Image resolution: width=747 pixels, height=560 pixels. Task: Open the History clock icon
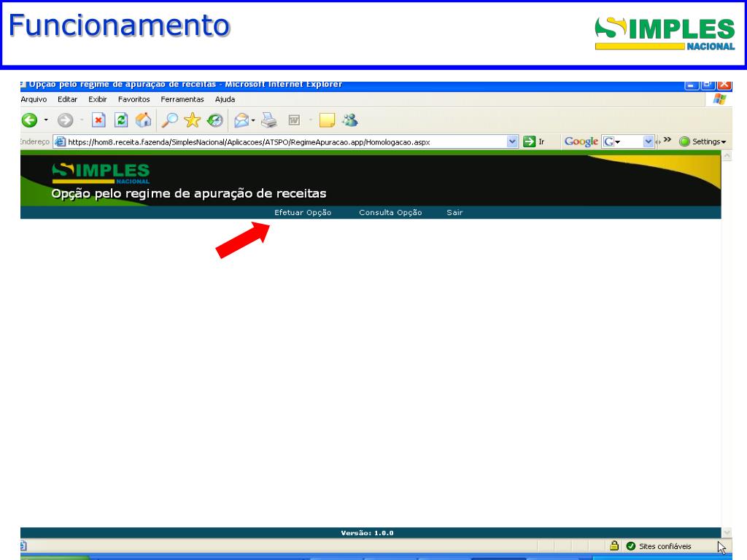pyautogui.click(x=215, y=120)
